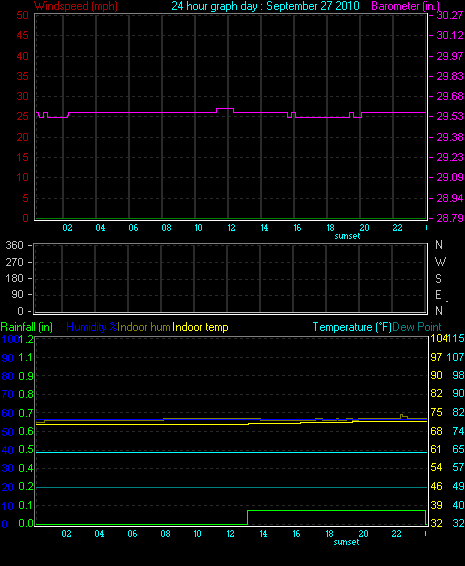
Task: Select the Temperature (°F) legend label
Action: [x=352, y=327]
